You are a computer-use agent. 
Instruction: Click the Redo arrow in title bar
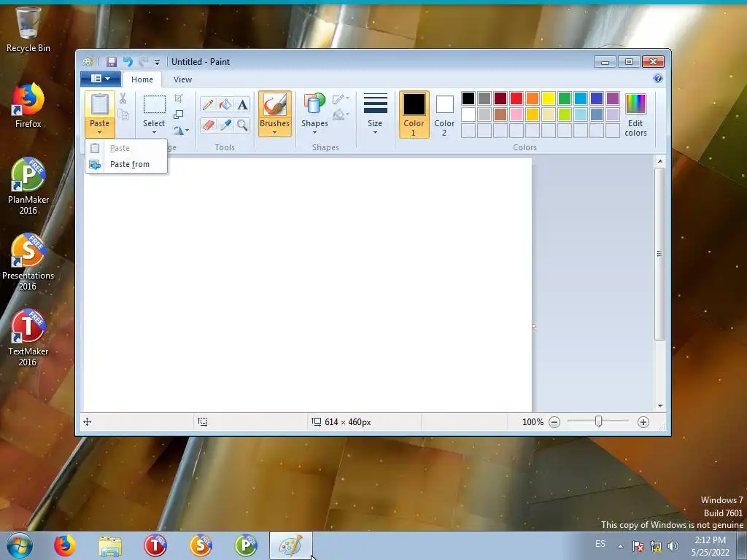point(143,62)
